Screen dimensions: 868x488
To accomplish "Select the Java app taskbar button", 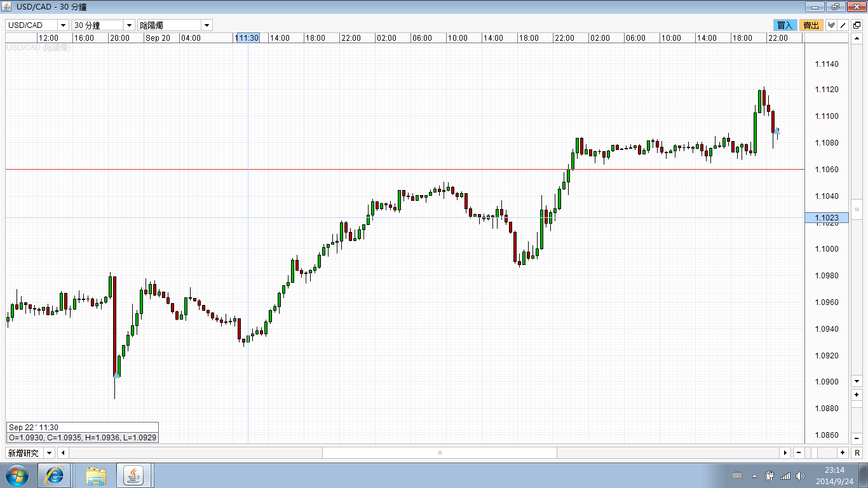I will (135, 475).
